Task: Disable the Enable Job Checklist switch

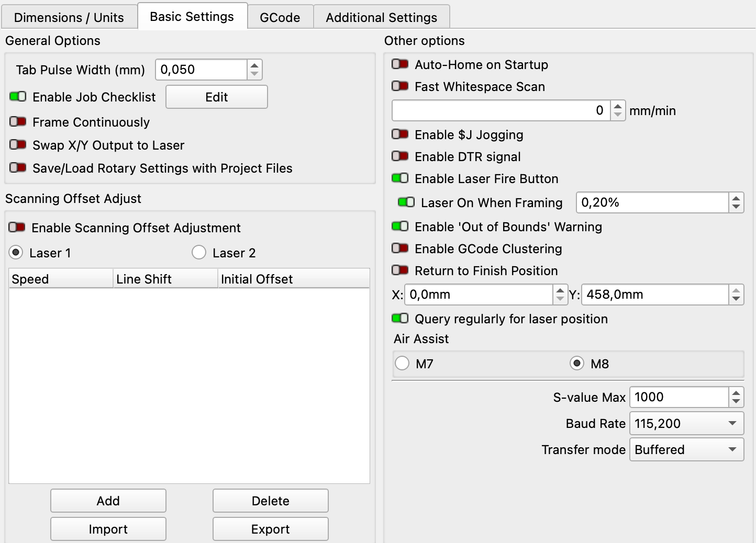Action: tap(17, 97)
